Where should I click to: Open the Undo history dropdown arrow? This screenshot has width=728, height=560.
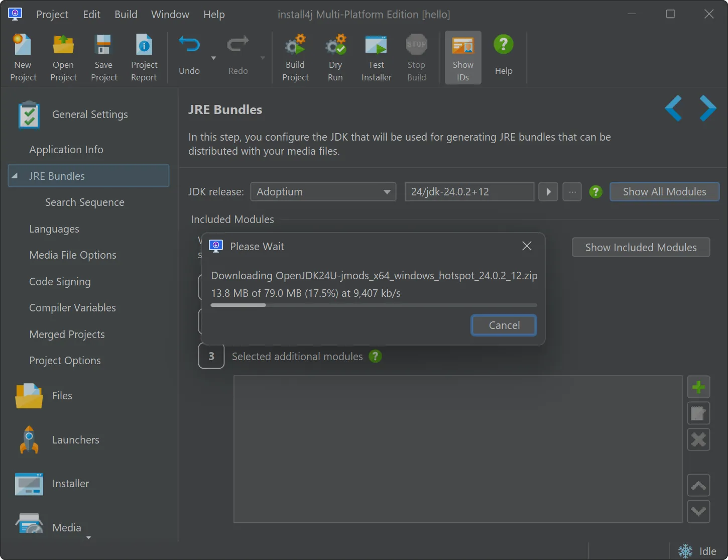213,58
